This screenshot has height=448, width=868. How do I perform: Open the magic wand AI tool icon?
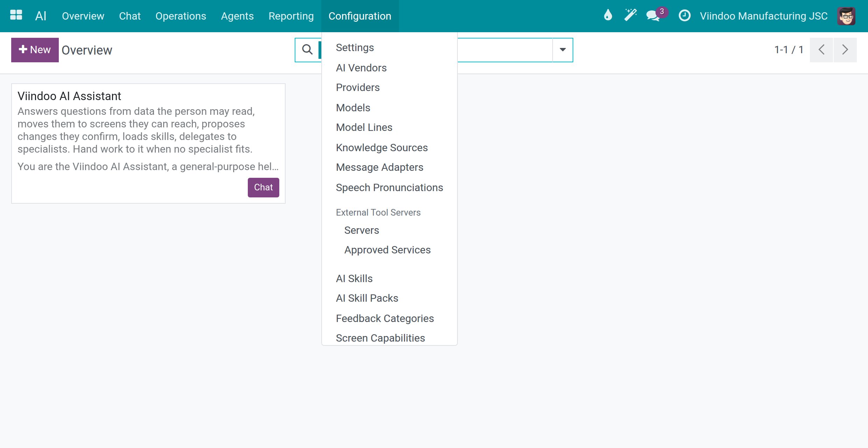(x=630, y=15)
